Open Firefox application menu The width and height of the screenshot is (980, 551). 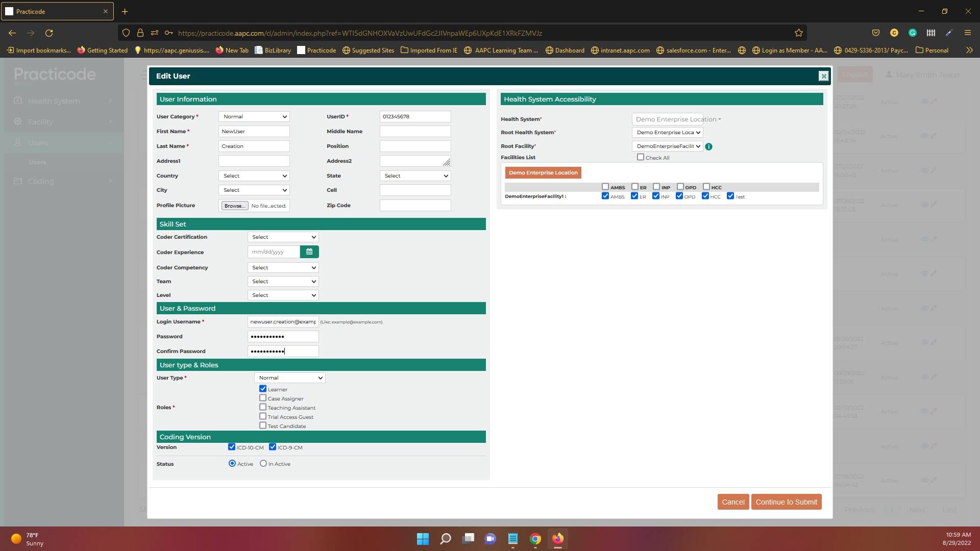(967, 33)
